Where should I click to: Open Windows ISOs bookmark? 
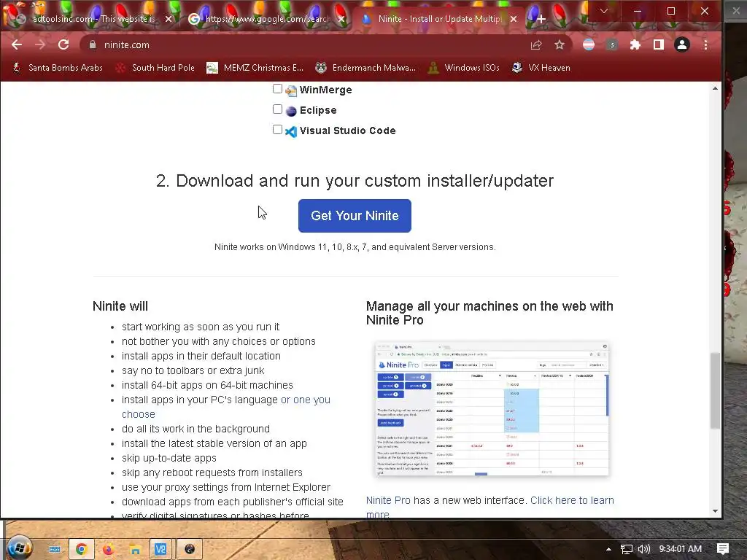[x=463, y=68]
